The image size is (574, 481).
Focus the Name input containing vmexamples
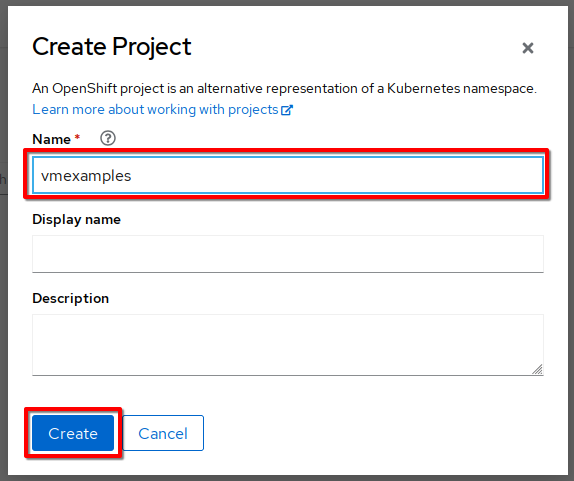(288, 175)
